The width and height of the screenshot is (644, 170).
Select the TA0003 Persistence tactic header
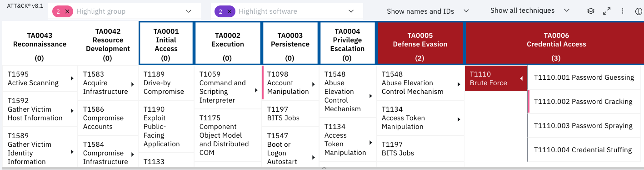290,43
